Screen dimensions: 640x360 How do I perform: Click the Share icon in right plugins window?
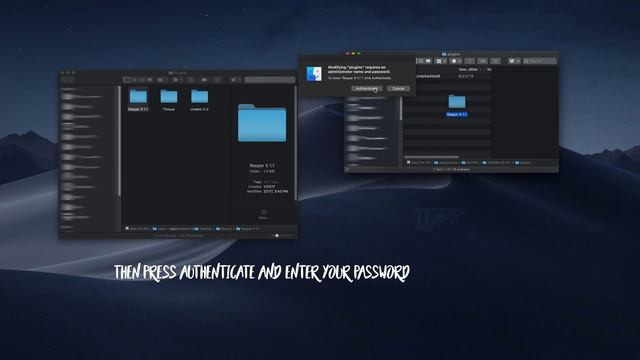click(x=469, y=61)
